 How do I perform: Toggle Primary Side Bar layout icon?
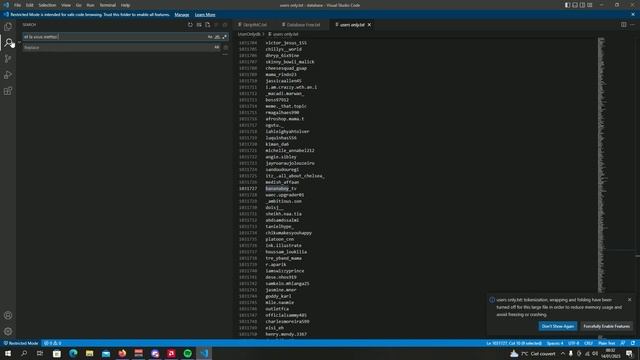[x=567, y=5]
